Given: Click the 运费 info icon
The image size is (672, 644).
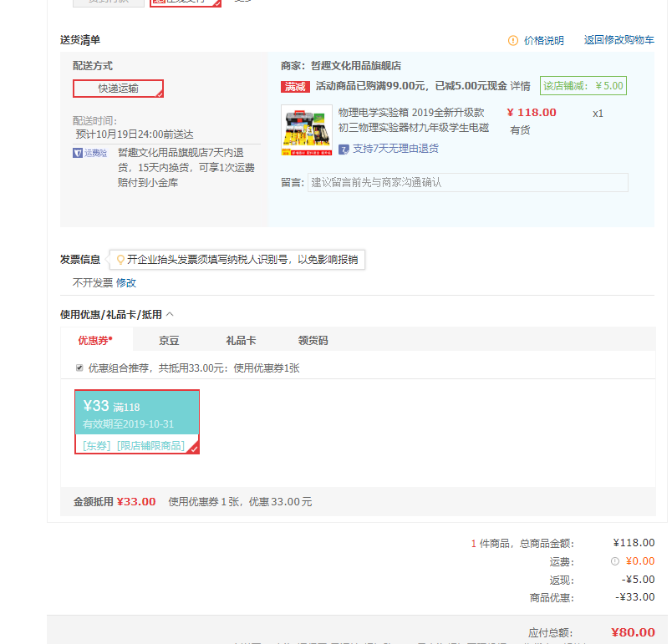Looking at the screenshot, I should click(615, 561).
